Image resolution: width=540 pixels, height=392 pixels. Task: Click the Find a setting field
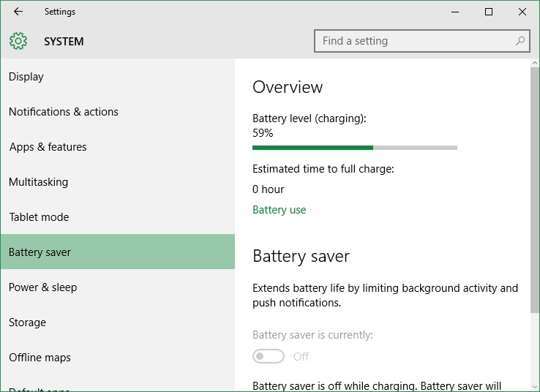pos(422,41)
